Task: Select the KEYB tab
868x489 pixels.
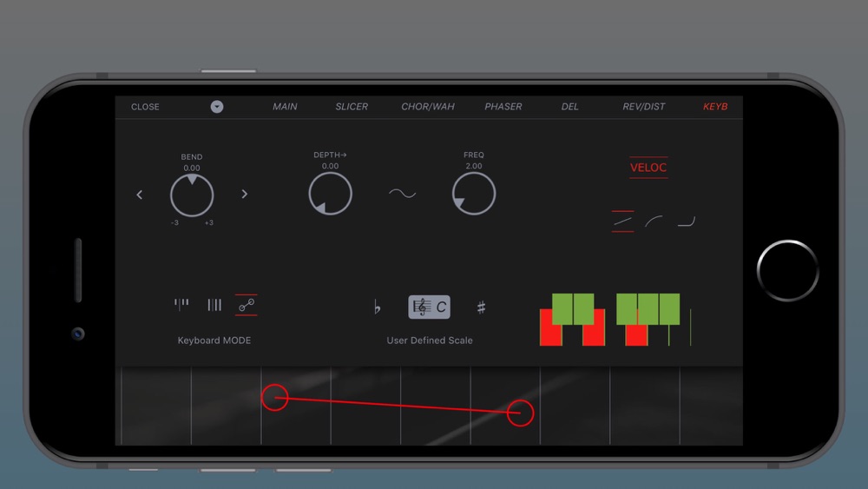Action: (715, 106)
